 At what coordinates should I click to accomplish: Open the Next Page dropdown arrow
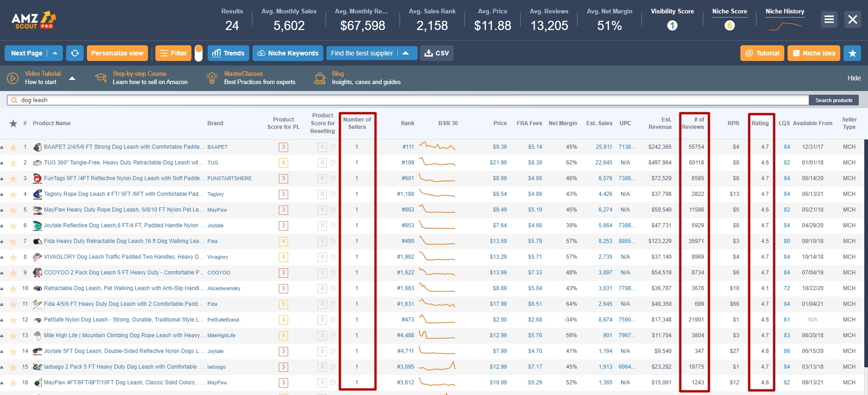pos(55,53)
